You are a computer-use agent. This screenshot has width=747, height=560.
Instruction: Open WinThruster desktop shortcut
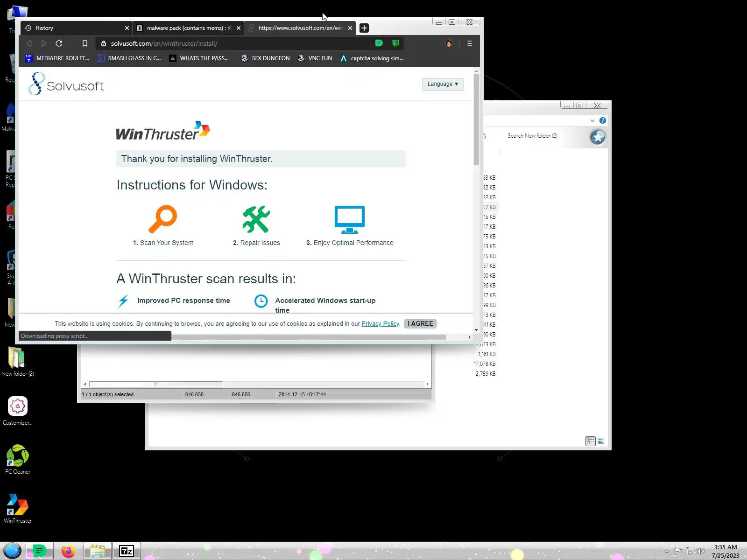pyautogui.click(x=18, y=509)
